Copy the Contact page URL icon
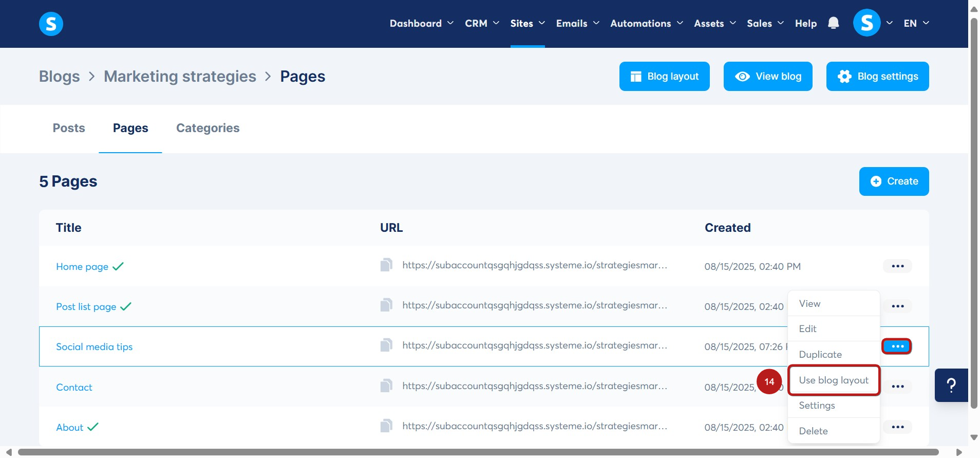 (386, 386)
